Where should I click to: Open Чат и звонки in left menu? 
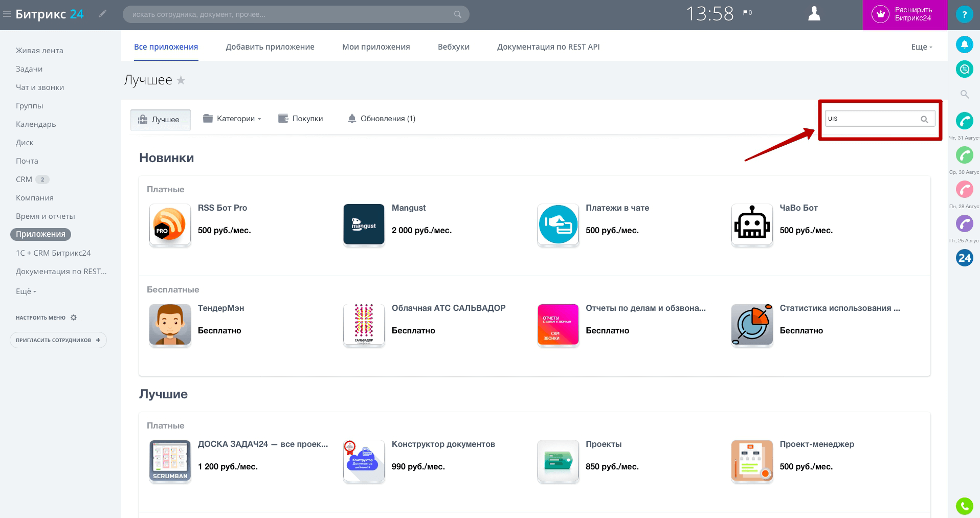(x=40, y=87)
